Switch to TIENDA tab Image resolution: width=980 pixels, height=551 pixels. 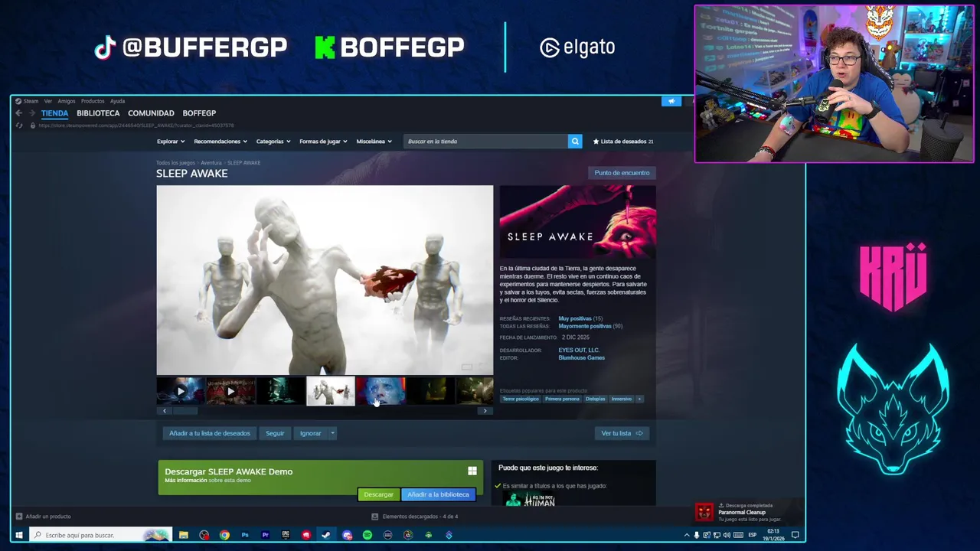pos(54,113)
